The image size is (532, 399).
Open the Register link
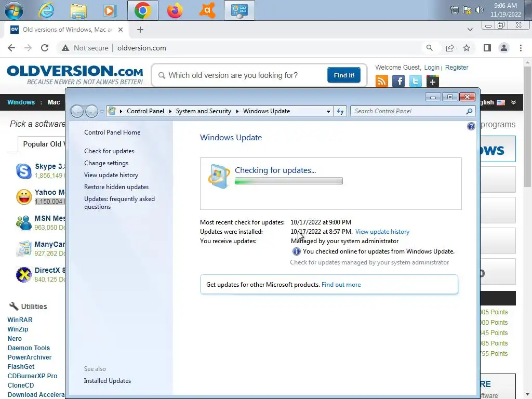pyautogui.click(x=457, y=68)
